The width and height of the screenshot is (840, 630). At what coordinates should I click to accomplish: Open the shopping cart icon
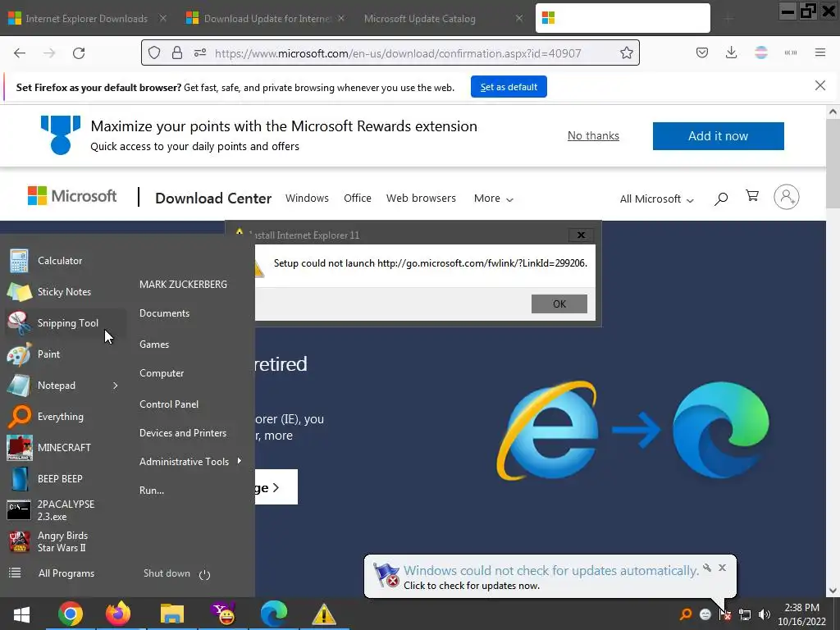click(x=752, y=196)
